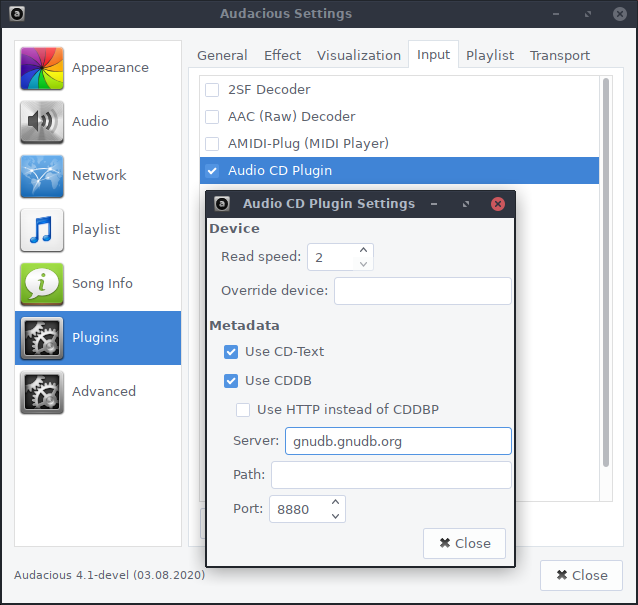The height and width of the screenshot is (605, 638).
Task: Select the Plugins gear icon
Action: tap(42, 338)
